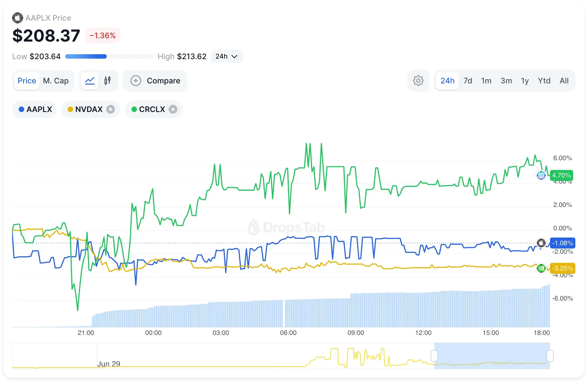Click the Nvidia icon beside -3.25% label
This screenshot has width=588, height=382.
(541, 268)
